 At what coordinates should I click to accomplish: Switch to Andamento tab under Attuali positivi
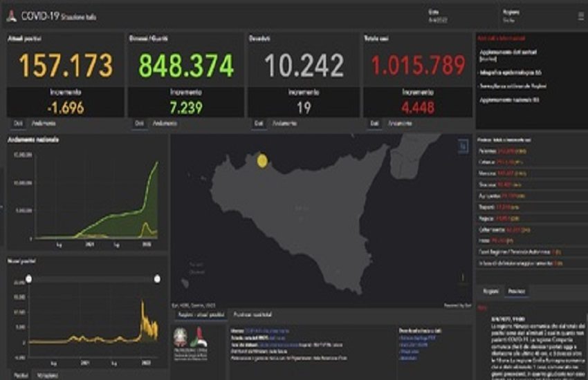(44, 123)
